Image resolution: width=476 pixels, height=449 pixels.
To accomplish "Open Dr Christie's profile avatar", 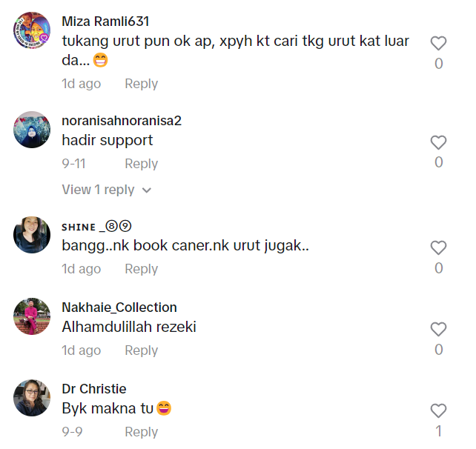I will (x=32, y=398).
